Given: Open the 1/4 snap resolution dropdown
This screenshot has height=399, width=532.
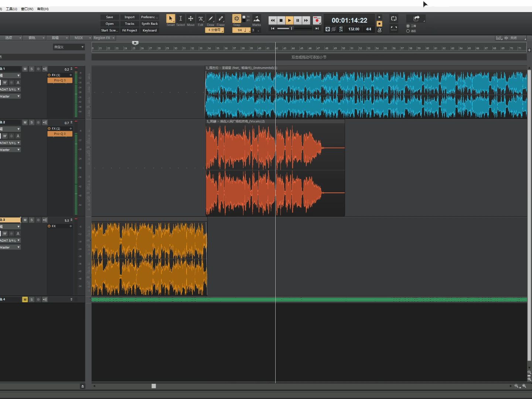Looking at the screenshot, I should [x=242, y=30].
